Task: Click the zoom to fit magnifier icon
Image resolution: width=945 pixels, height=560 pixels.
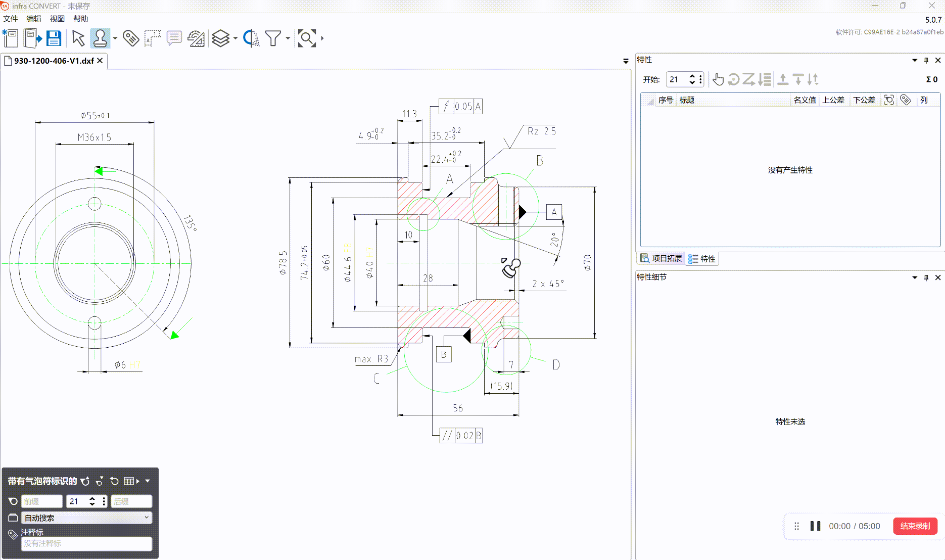Action: [x=307, y=38]
